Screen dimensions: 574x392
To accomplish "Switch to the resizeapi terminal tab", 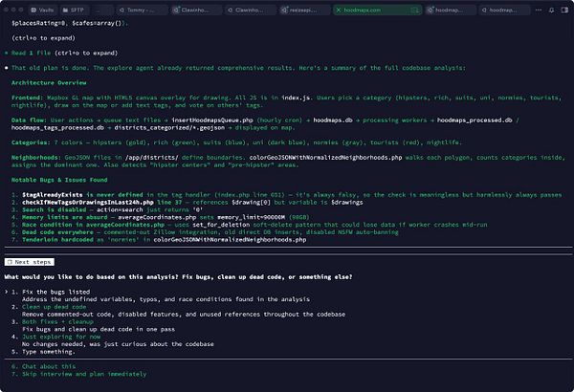I will 303,11.
